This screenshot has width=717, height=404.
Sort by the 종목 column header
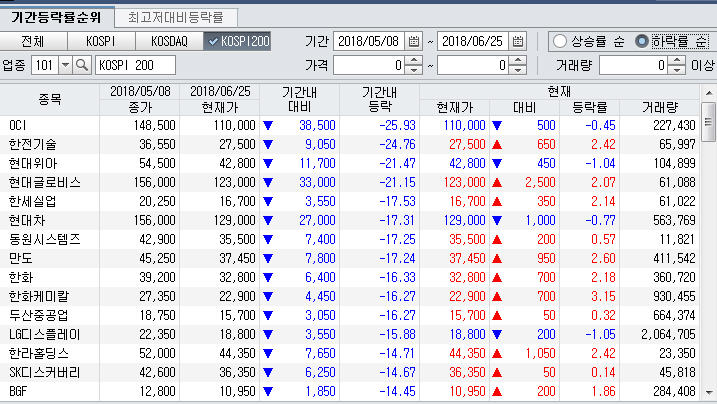coord(50,99)
